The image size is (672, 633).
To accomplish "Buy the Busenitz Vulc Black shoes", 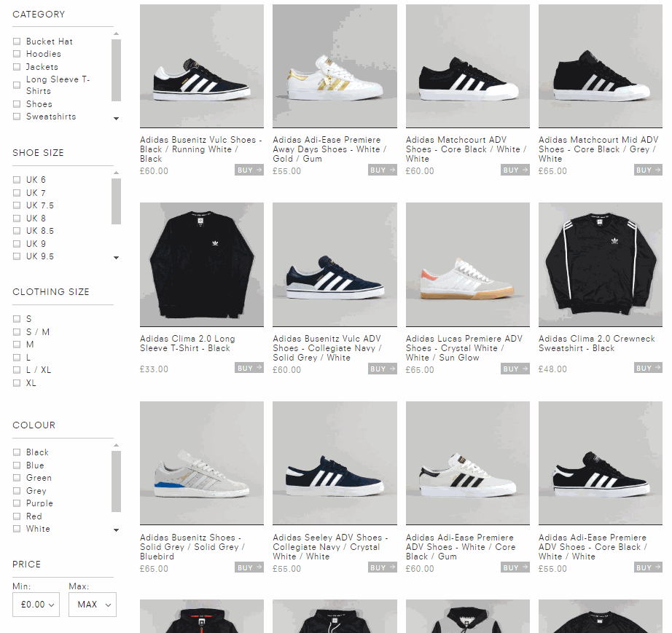I will point(249,170).
